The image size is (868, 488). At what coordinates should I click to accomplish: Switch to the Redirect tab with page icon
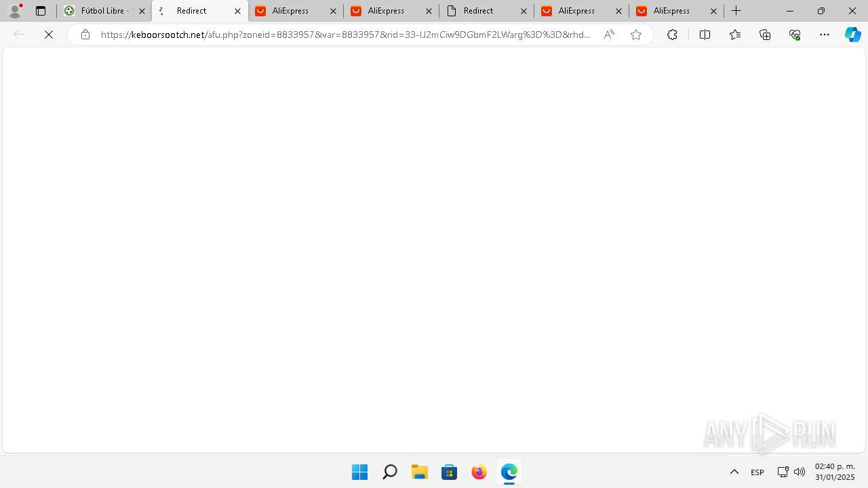[486, 11]
